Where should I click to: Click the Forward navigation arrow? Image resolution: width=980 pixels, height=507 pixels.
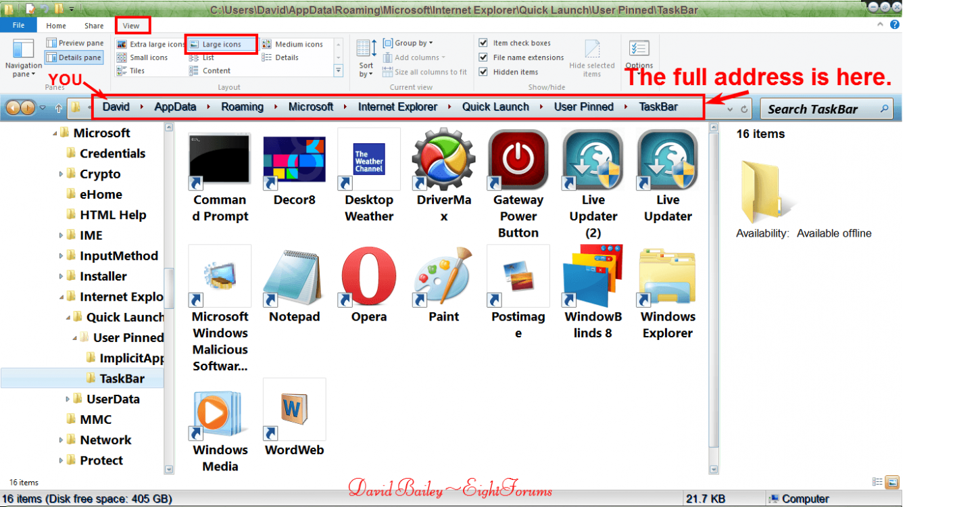click(28, 108)
